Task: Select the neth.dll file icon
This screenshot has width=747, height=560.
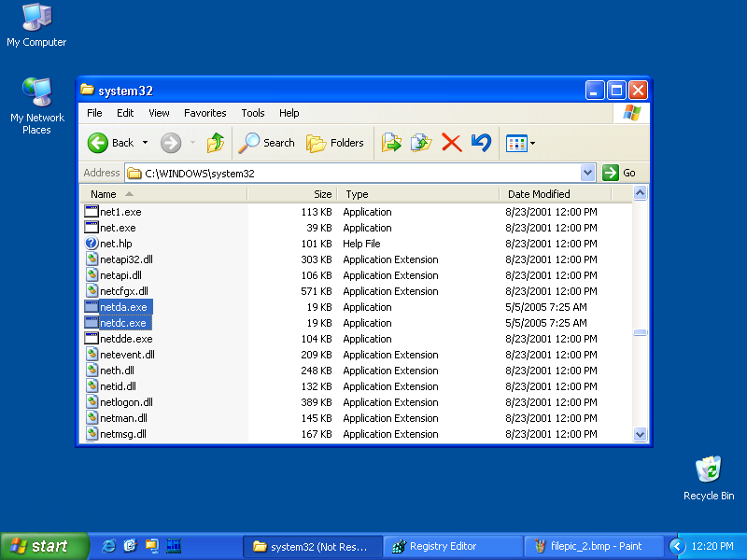Action: pyautogui.click(x=92, y=370)
